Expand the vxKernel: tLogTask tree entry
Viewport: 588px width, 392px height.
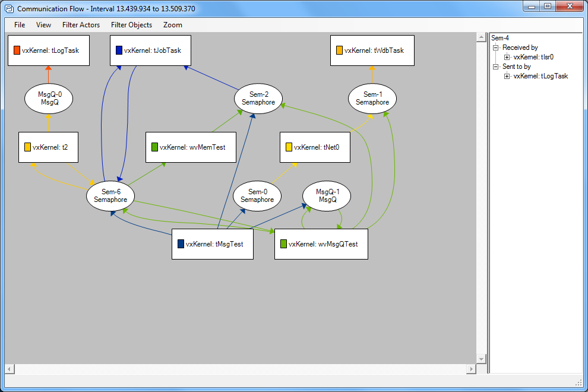coord(507,76)
